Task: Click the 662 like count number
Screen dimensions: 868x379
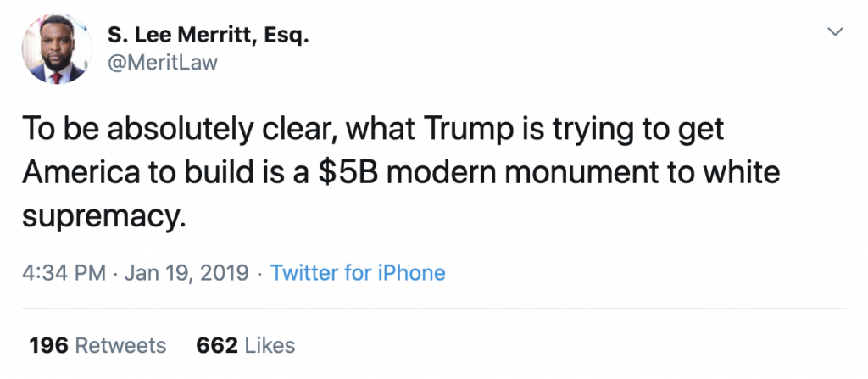Action: [x=215, y=346]
